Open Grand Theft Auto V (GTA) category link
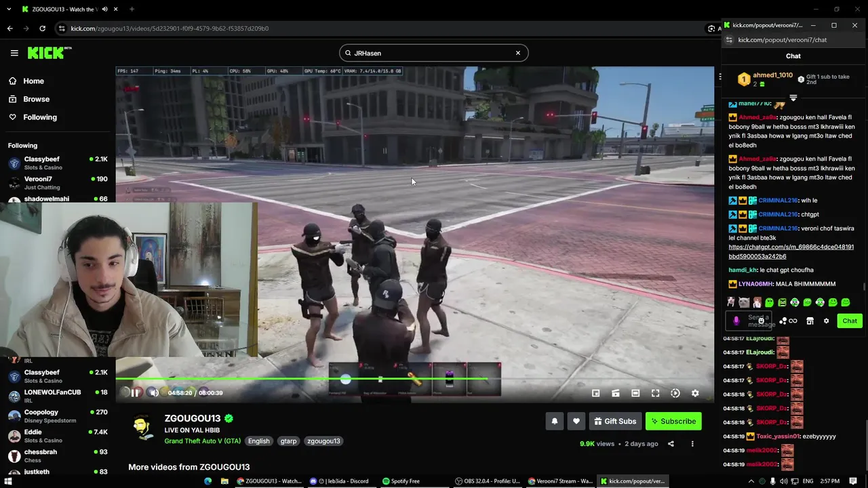This screenshot has height=488, width=868. (202, 441)
